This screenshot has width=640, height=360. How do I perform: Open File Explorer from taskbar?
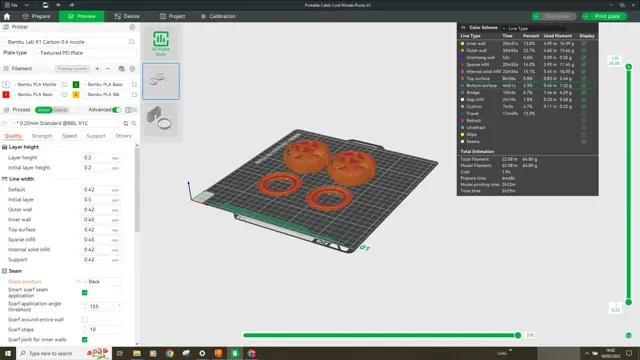(x=137, y=353)
